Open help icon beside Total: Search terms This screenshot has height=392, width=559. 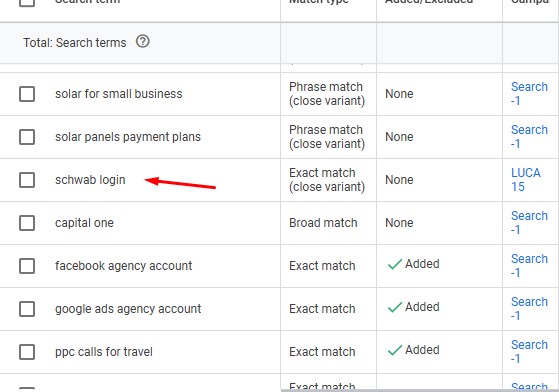tap(143, 42)
